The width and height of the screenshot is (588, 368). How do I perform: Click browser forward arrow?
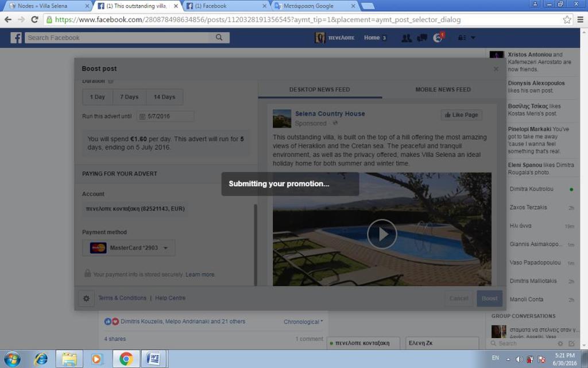(x=21, y=20)
